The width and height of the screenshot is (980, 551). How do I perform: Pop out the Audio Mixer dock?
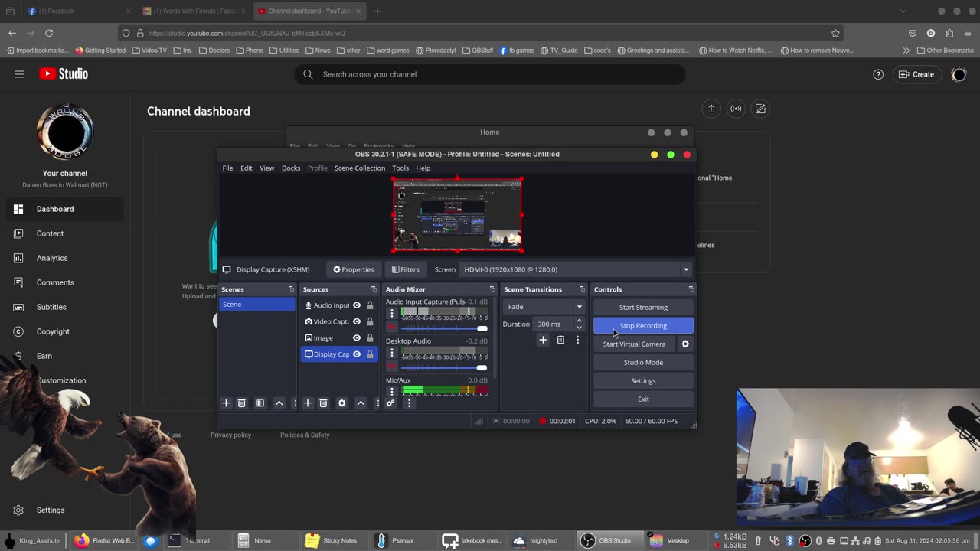pyautogui.click(x=492, y=289)
